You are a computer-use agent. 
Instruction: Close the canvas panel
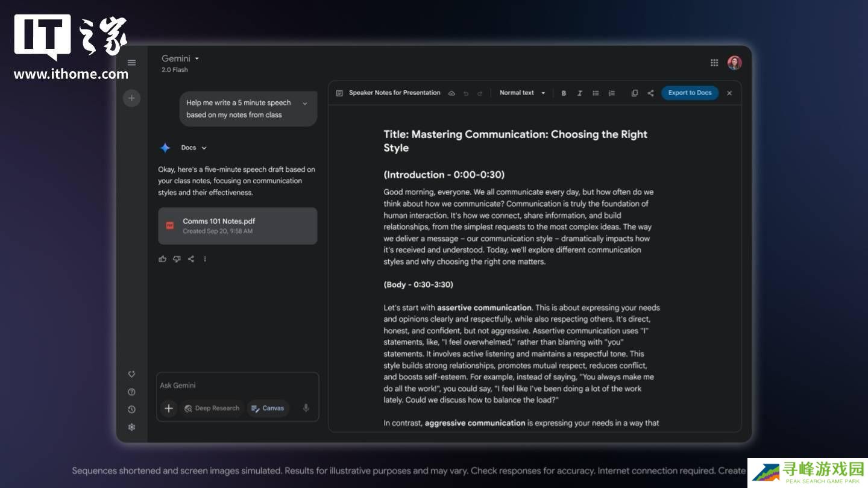click(729, 93)
